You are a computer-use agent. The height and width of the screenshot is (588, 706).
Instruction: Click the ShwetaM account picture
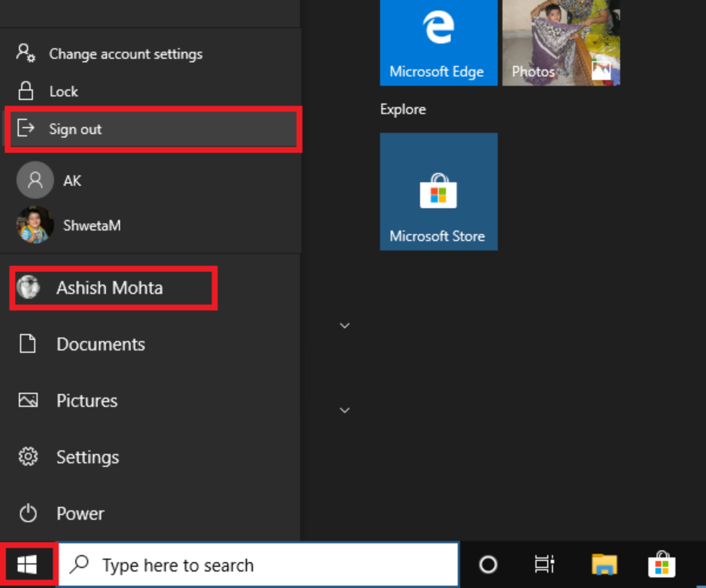35,225
